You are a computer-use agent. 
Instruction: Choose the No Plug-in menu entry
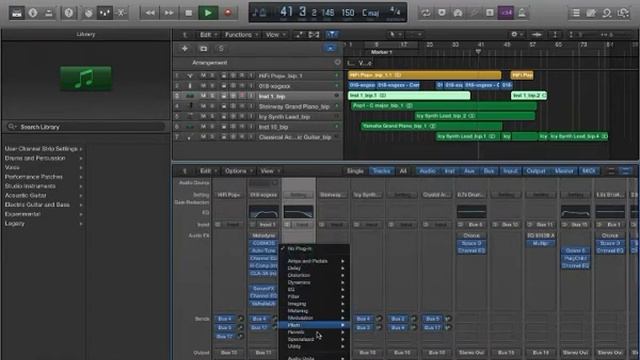[313, 249]
